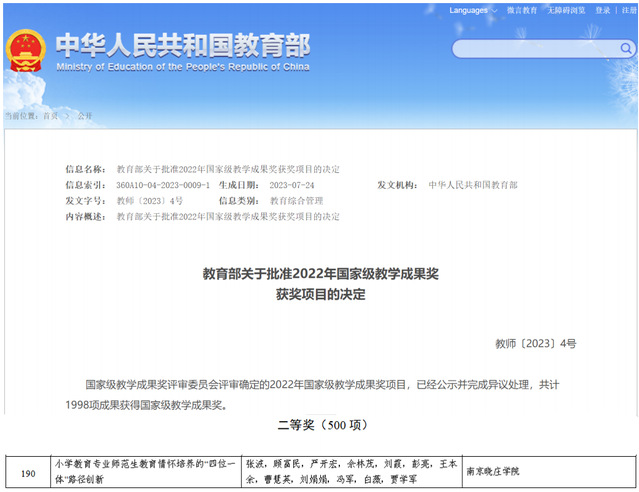
Task: Click the right-aligned 教师〔2023〕4号 line
Action: [535, 344]
